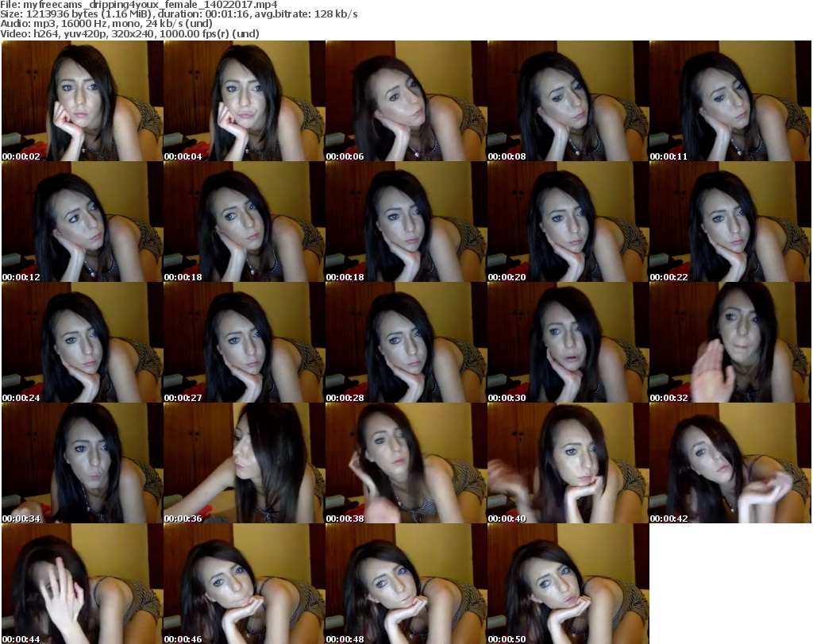Select the 00:00:30 preview frame

tap(568, 342)
